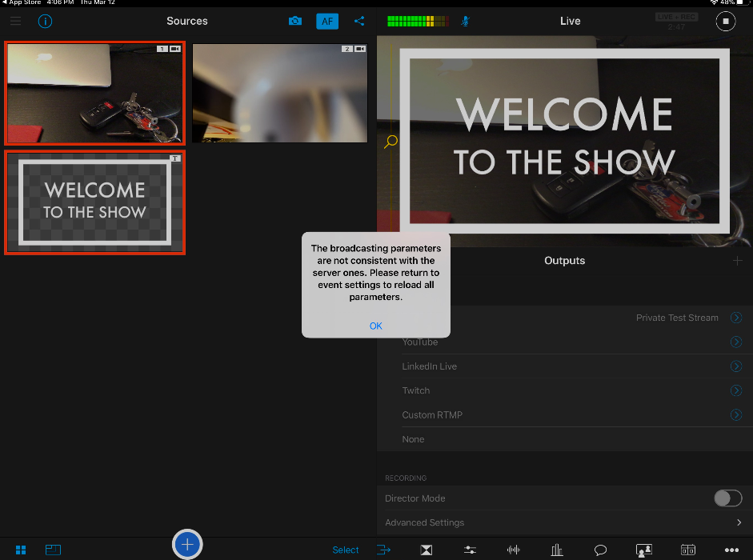This screenshot has width=753, height=560.
Task: Select camera 1 source with keys
Action: click(94, 93)
